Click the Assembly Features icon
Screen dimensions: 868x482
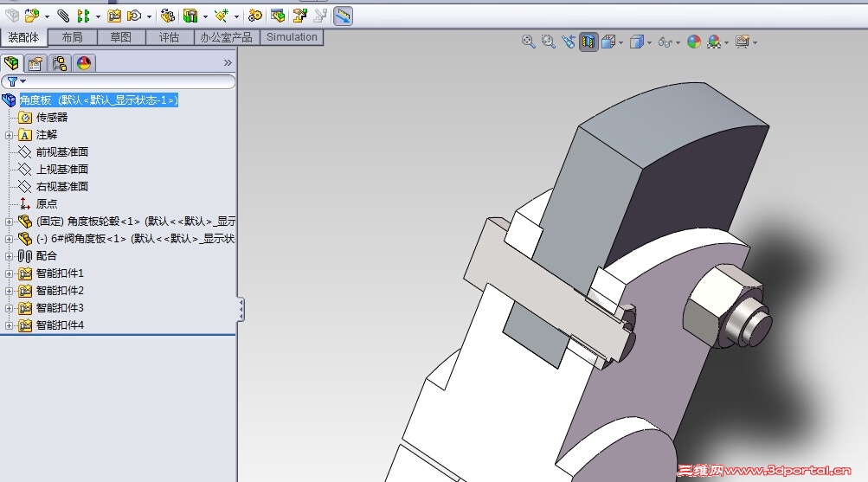coord(190,16)
